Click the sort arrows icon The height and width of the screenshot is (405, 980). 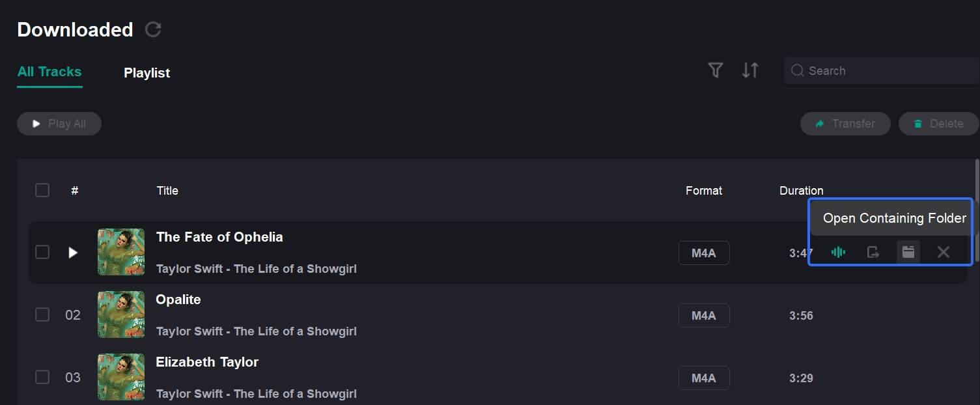[749, 70]
